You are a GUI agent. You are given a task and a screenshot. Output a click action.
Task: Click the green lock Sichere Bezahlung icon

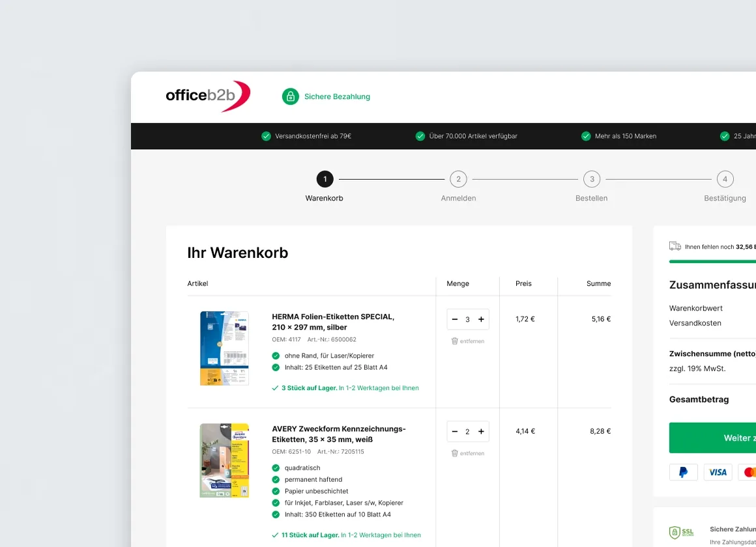point(290,96)
